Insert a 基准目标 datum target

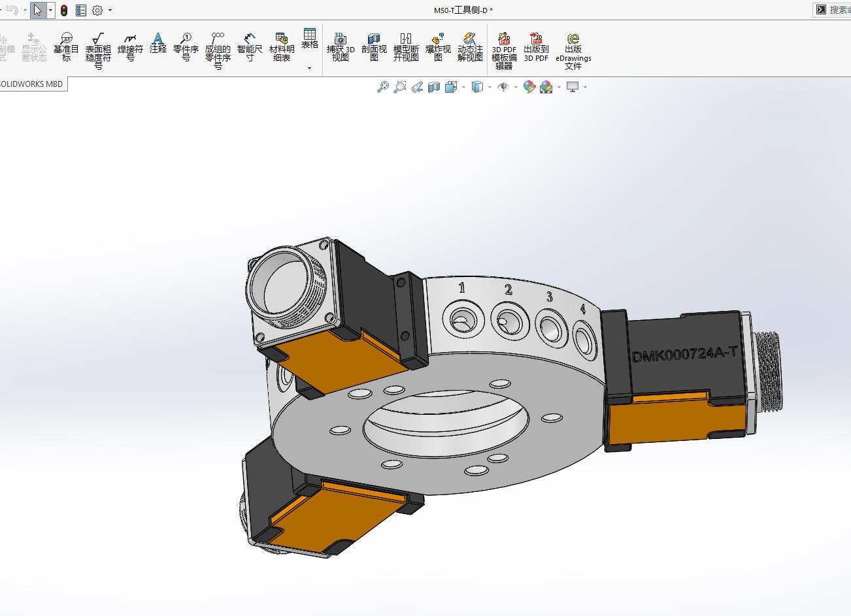[66, 47]
